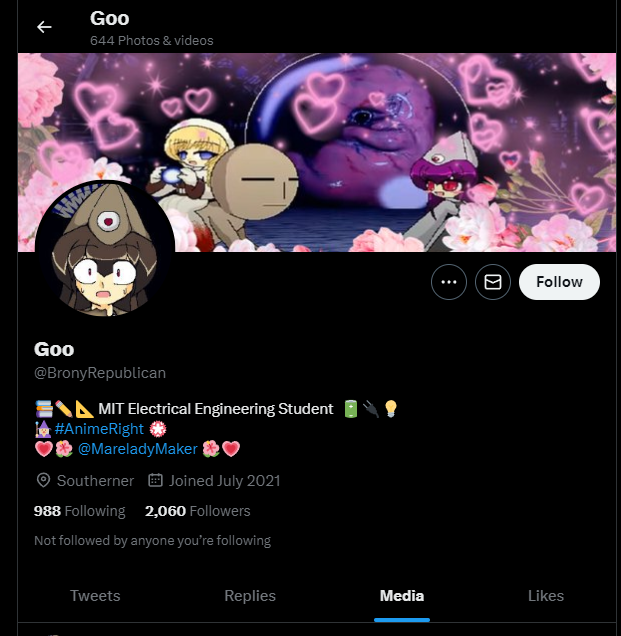Open Goo's circular profile picture
Screen dimensions: 621x636
tap(105, 248)
